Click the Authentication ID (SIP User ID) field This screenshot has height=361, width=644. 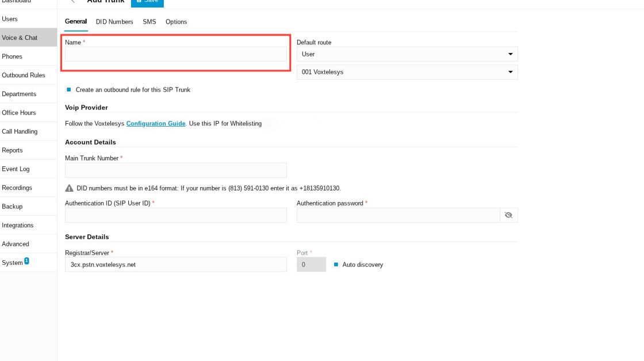[176, 215]
